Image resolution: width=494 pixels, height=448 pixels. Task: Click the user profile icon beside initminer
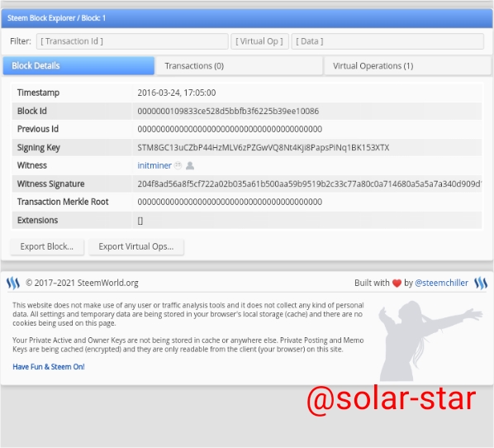point(190,165)
